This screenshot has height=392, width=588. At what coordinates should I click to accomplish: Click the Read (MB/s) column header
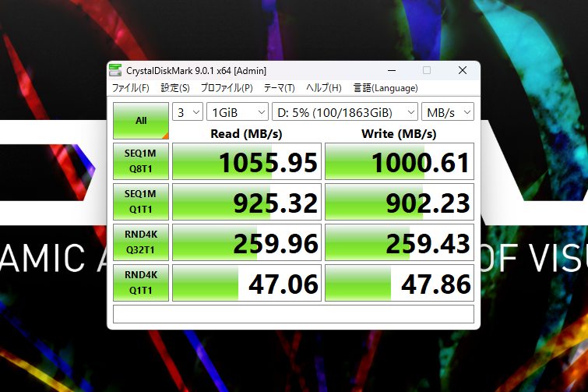click(x=246, y=134)
